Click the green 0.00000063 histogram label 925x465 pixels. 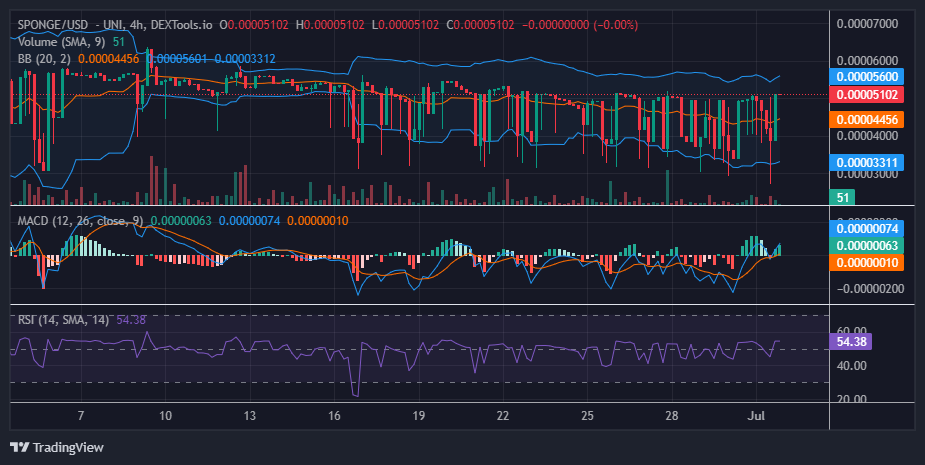[x=866, y=245]
